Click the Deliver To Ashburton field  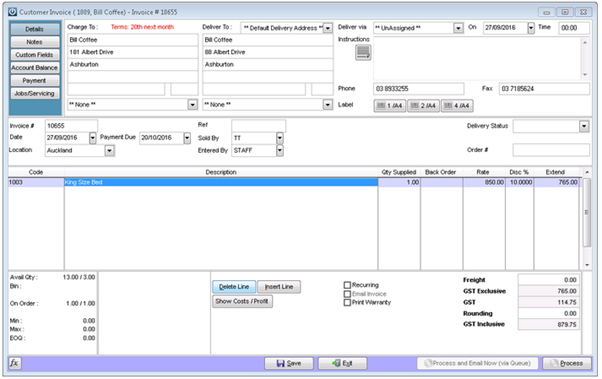[268, 65]
